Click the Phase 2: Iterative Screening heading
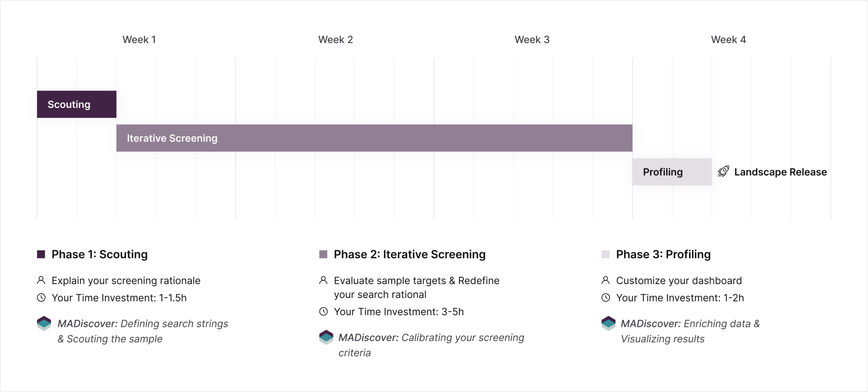 coord(410,254)
